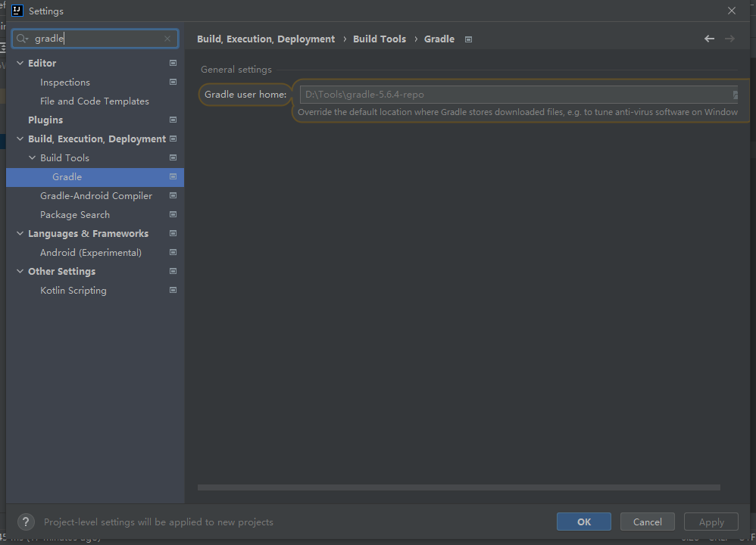Collapse the Editor tree section
Image resolution: width=756 pixels, height=545 pixels.
tap(20, 64)
